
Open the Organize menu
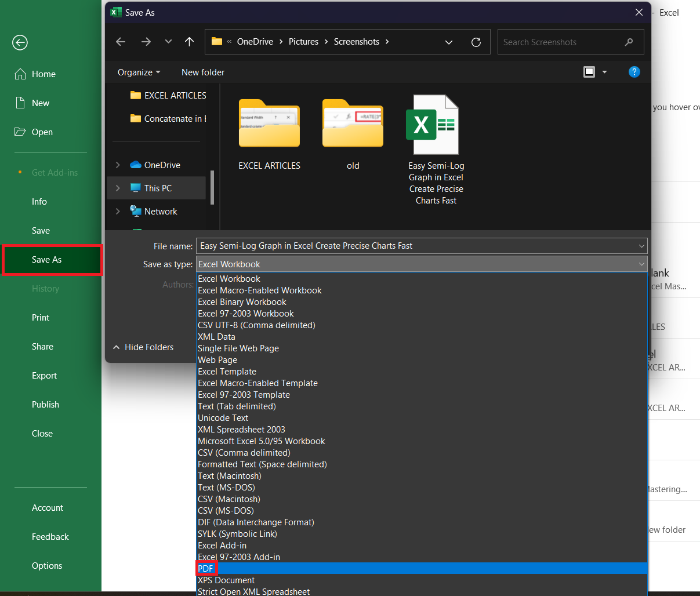coord(139,72)
